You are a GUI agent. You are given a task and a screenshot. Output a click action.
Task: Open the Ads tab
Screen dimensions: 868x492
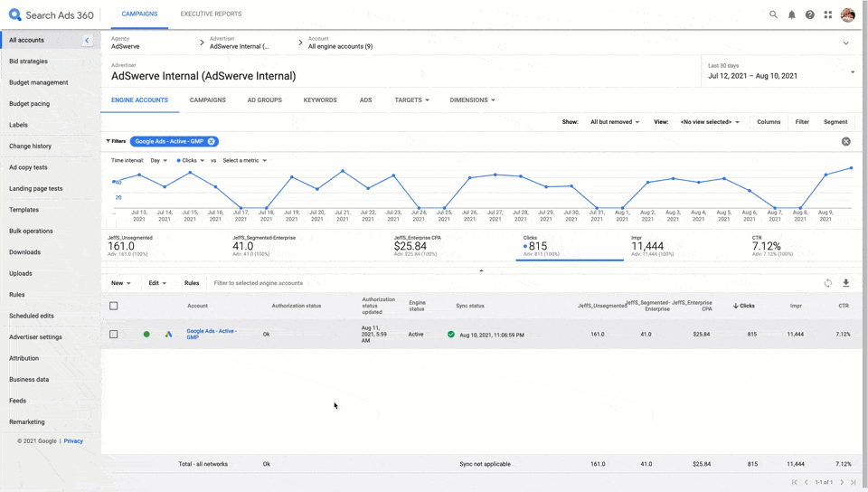366,100
